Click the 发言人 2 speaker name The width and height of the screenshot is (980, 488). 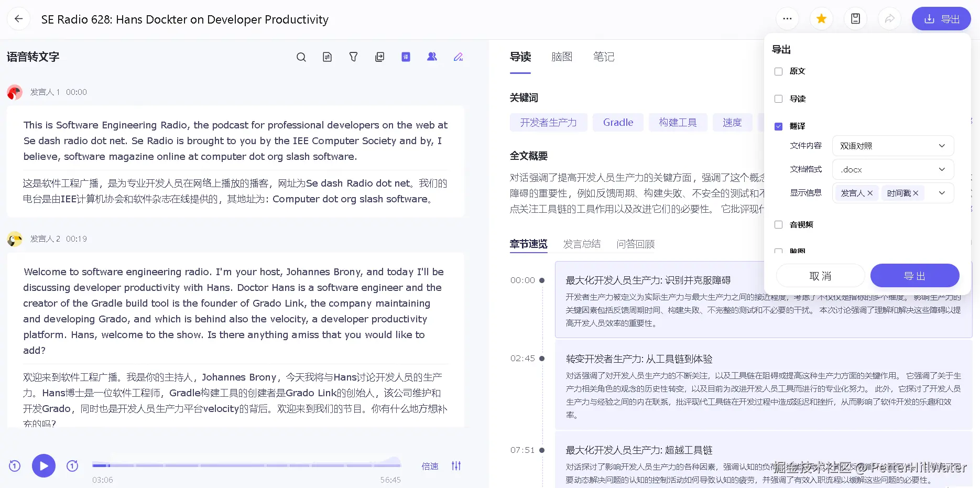click(45, 239)
